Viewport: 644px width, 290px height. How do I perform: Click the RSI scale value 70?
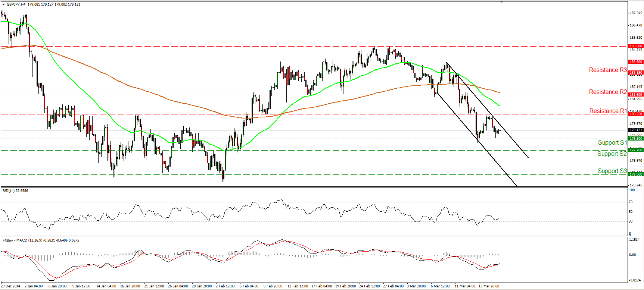coord(631,202)
